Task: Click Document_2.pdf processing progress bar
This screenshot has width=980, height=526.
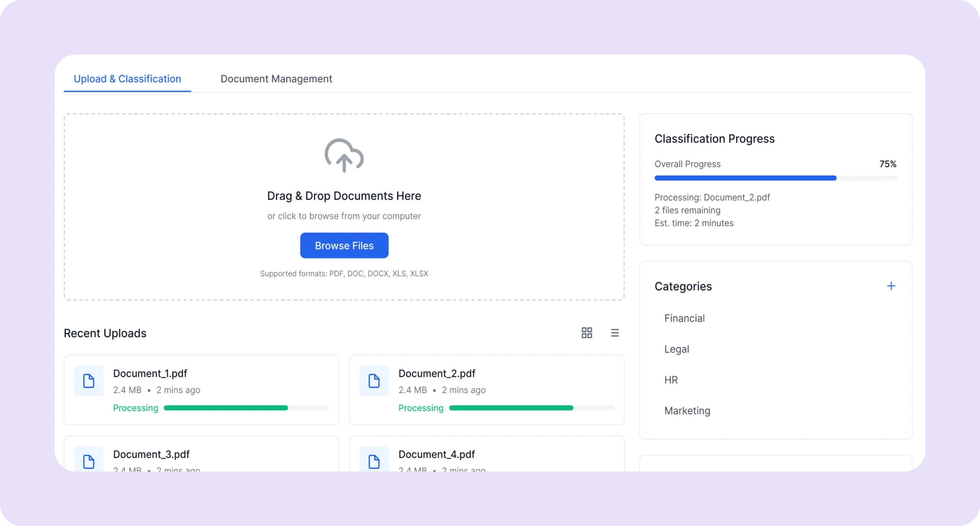Action: click(x=531, y=408)
